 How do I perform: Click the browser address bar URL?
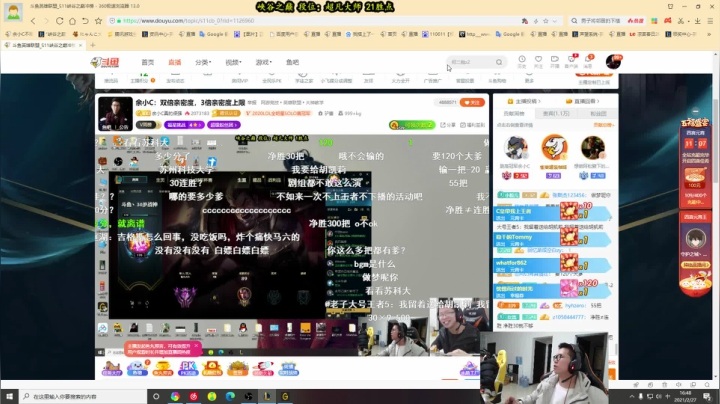(x=188, y=21)
